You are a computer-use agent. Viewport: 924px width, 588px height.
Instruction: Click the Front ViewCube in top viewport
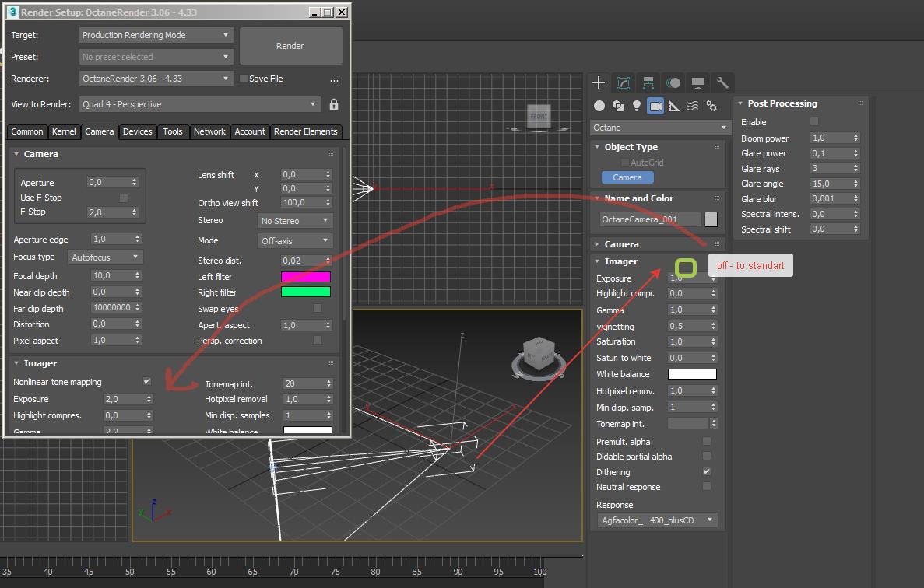(539, 117)
